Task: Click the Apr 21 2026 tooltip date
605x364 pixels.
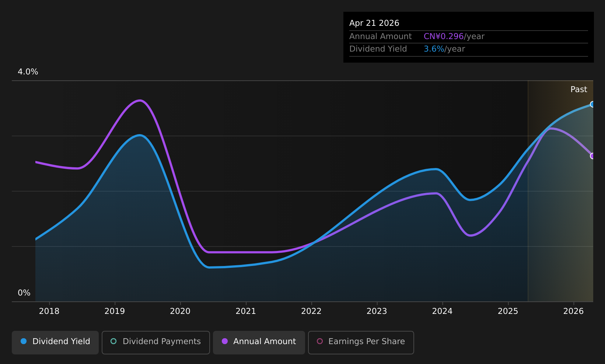Action: click(x=374, y=23)
